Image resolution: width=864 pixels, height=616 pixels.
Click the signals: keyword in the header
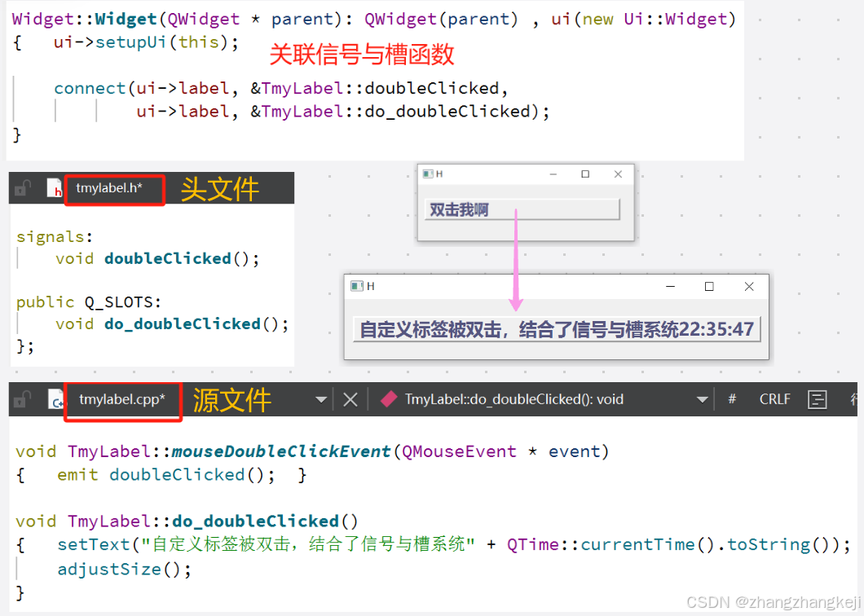(x=55, y=237)
